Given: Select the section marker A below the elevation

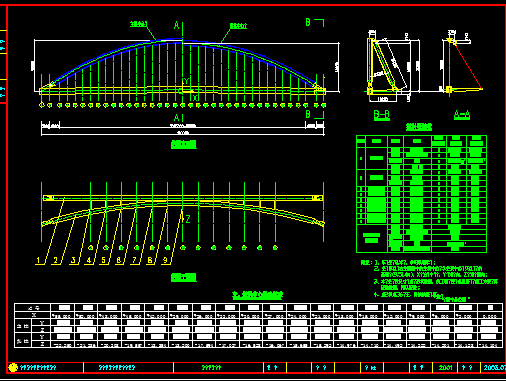Looking at the screenshot, I should pyautogui.click(x=177, y=118).
